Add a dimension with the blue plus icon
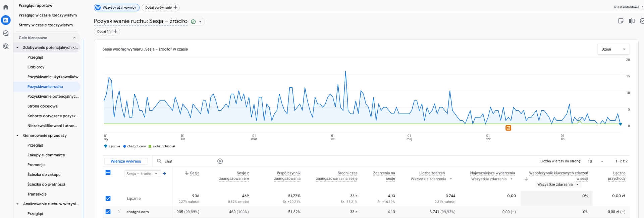The width and height of the screenshot is (644, 218). click(x=164, y=173)
